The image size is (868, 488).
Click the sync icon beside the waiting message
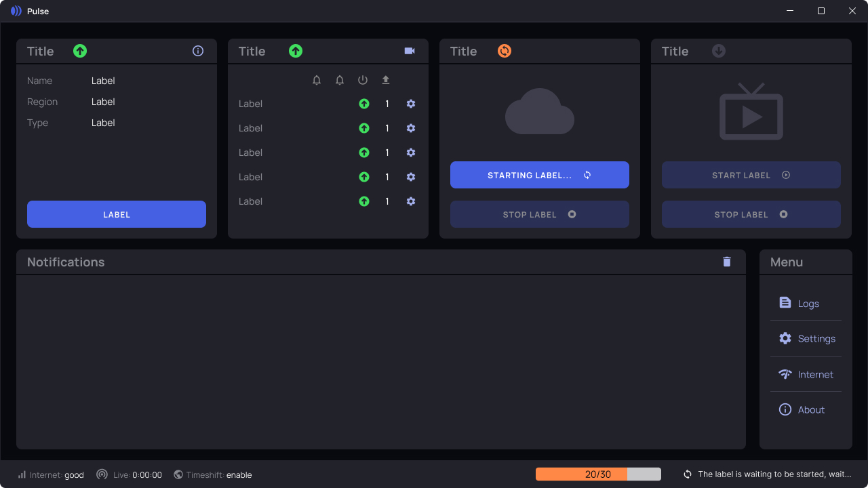(688, 474)
